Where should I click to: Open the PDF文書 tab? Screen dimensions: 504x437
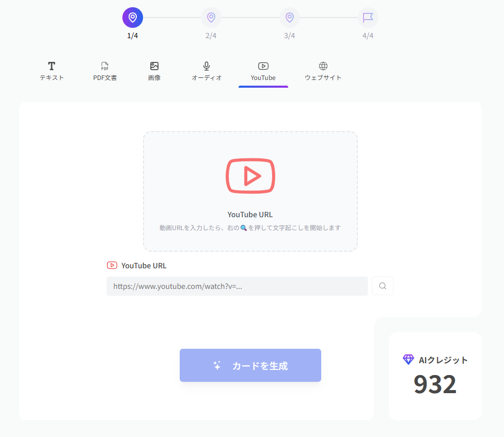105,72
